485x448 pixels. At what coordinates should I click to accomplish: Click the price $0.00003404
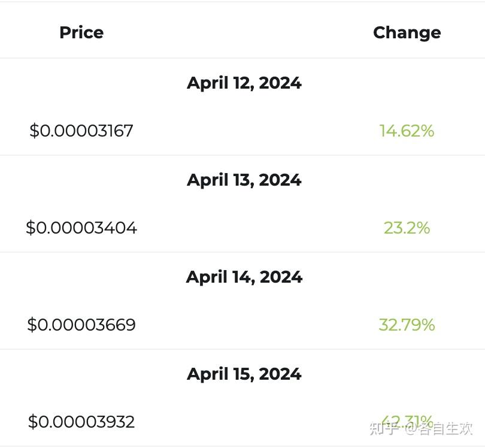tap(81, 228)
